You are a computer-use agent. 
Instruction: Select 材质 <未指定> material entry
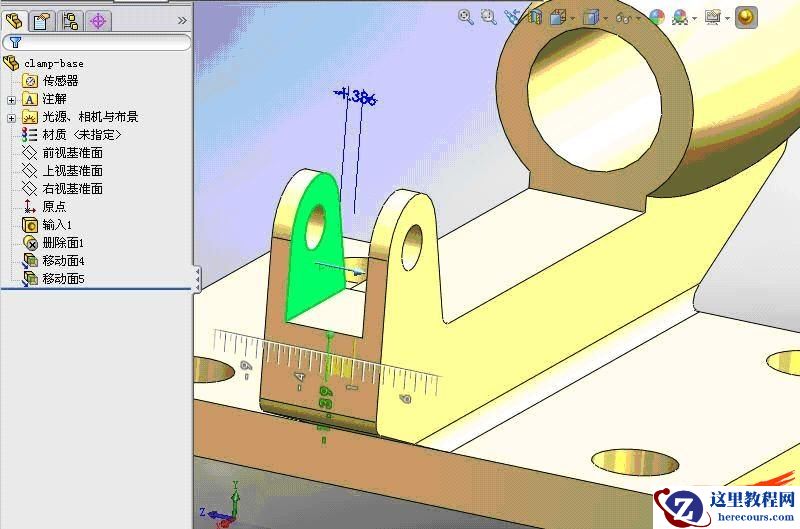click(x=82, y=135)
